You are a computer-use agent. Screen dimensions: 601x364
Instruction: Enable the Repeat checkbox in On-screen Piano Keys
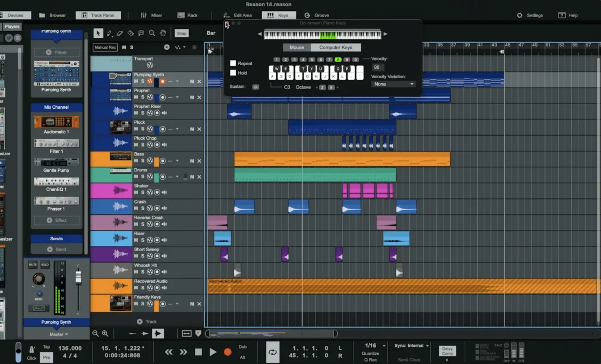coord(233,63)
